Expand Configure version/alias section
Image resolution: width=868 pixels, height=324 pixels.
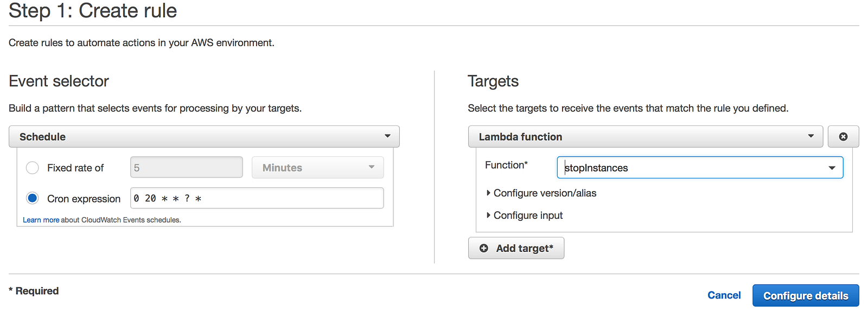(544, 193)
